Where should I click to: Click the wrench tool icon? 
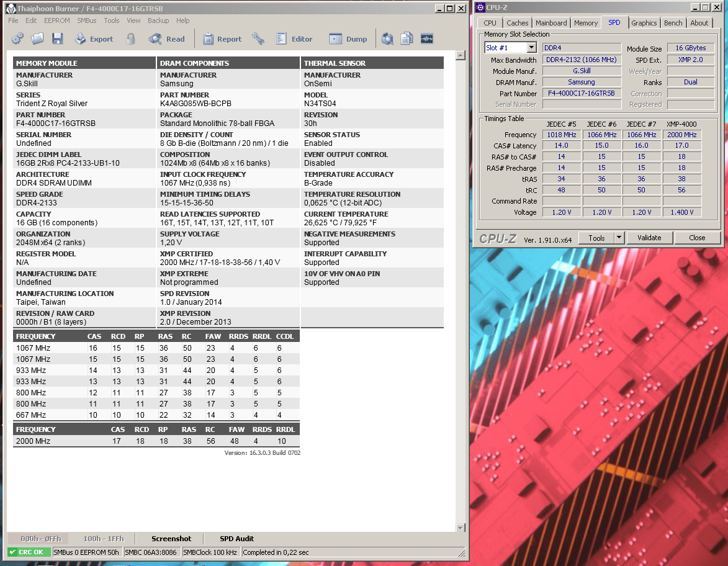(259, 38)
